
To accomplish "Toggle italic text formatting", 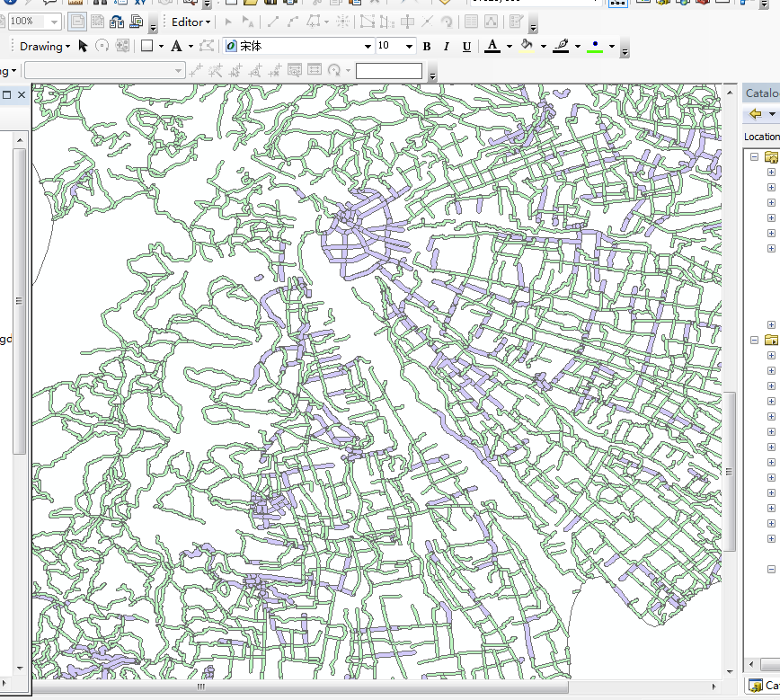I will tap(447, 47).
